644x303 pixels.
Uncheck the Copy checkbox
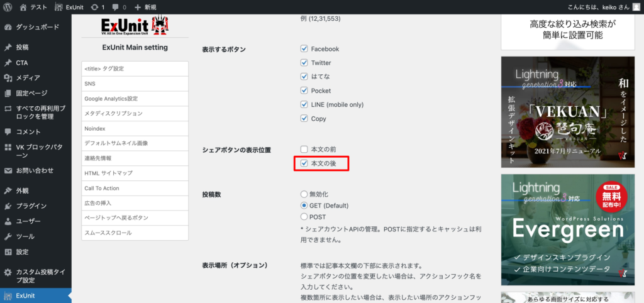(x=304, y=119)
